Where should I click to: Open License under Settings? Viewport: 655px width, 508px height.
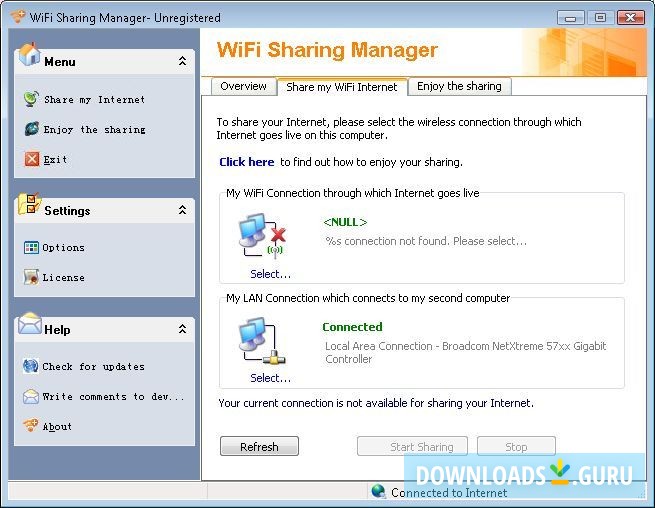[63, 278]
